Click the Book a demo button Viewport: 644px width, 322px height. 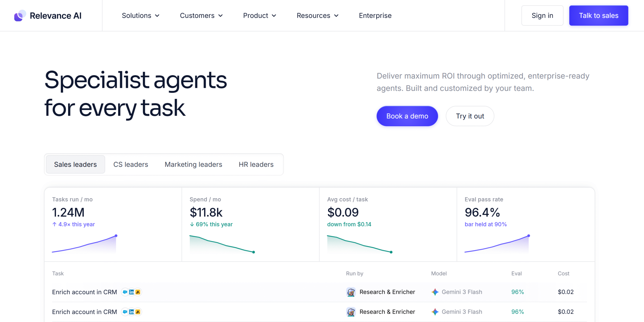[407, 116]
